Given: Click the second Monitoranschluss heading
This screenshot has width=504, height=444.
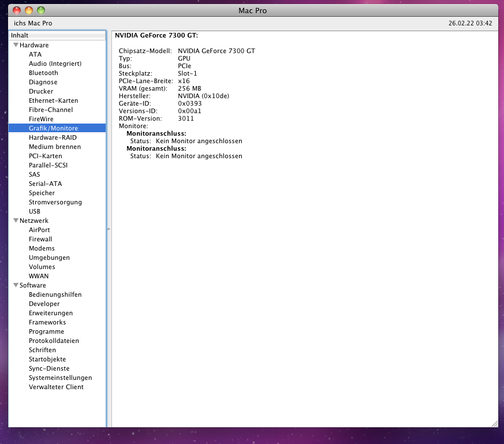Looking at the screenshot, I should click(156, 148).
